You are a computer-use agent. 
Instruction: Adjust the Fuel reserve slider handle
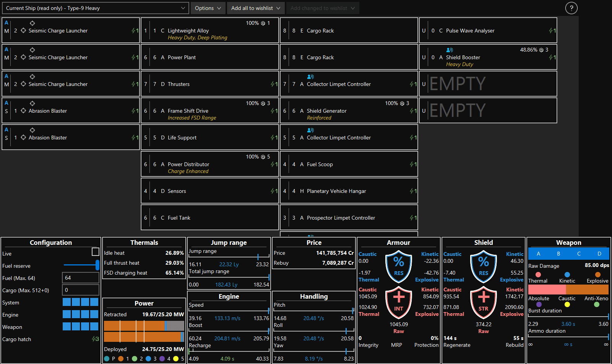[97, 265]
